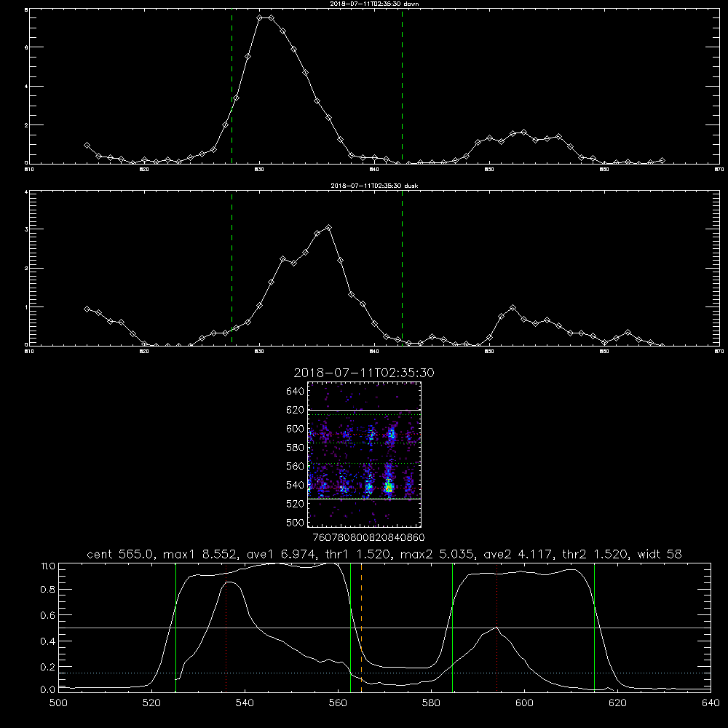Screen dimensions: 728x728
Task: Click the horizontal 0.5 line in bottom plot
Action: pos(385,628)
